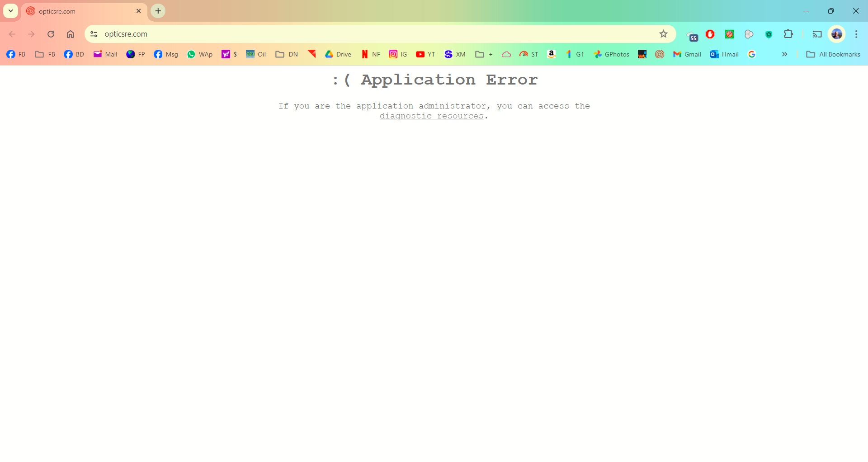Open the cast media control button
Image resolution: width=868 pixels, height=462 pixels.
tap(817, 34)
